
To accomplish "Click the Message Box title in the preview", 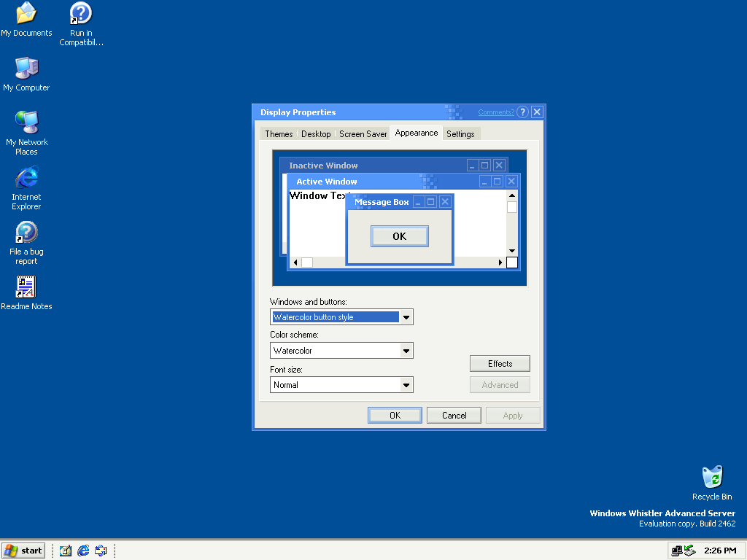I will (382, 202).
